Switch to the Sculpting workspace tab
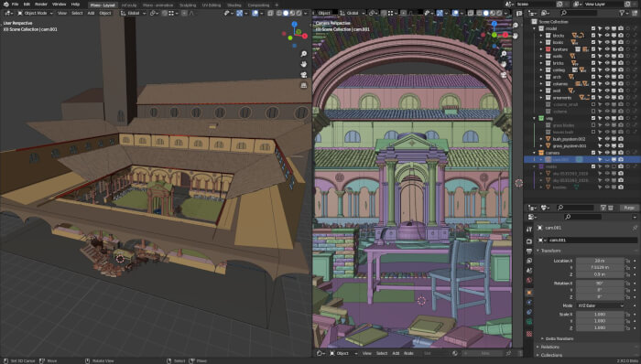This screenshot has height=364, width=641. 188,5
